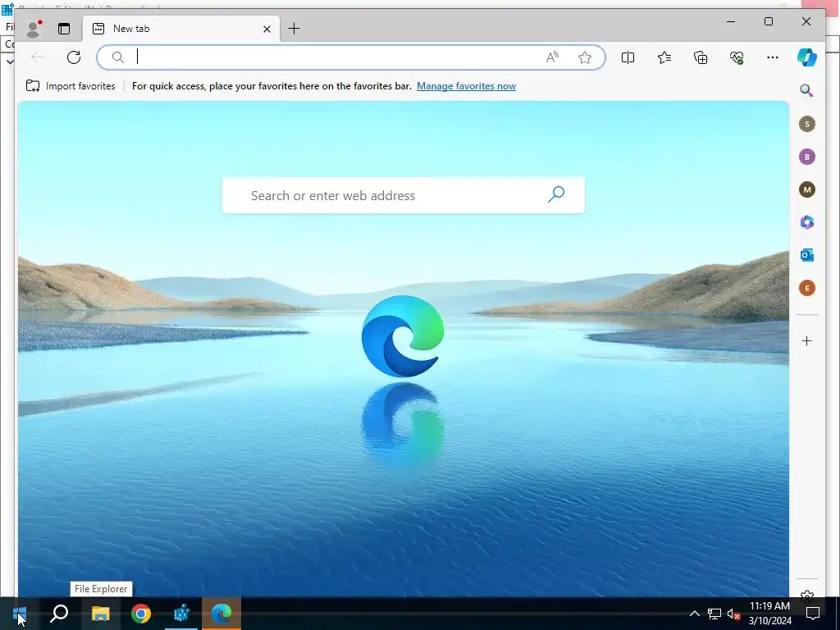Click the sidebar S icon
Screen dimensions: 840x630
coord(807,124)
